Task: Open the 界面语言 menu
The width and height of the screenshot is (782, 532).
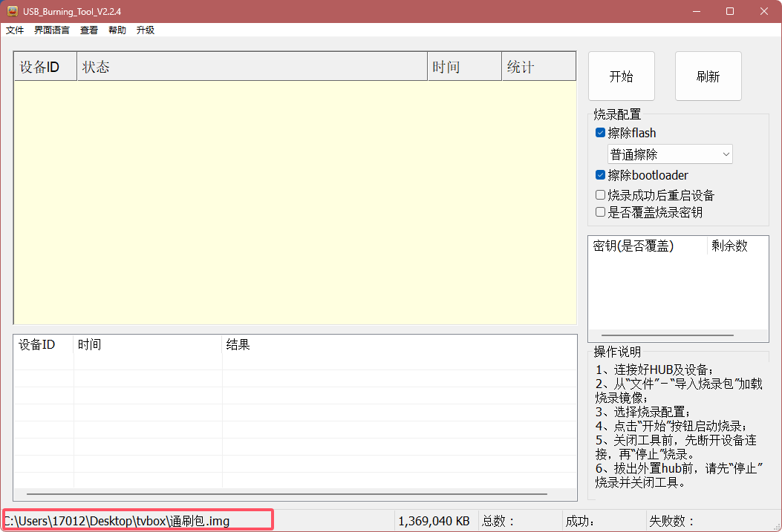Action: pos(52,30)
